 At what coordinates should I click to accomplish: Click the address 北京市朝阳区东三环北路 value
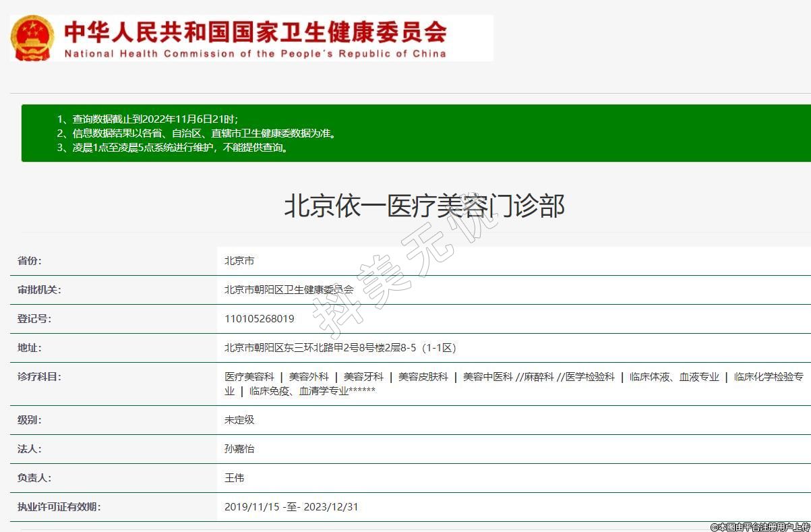(x=340, y=348)
